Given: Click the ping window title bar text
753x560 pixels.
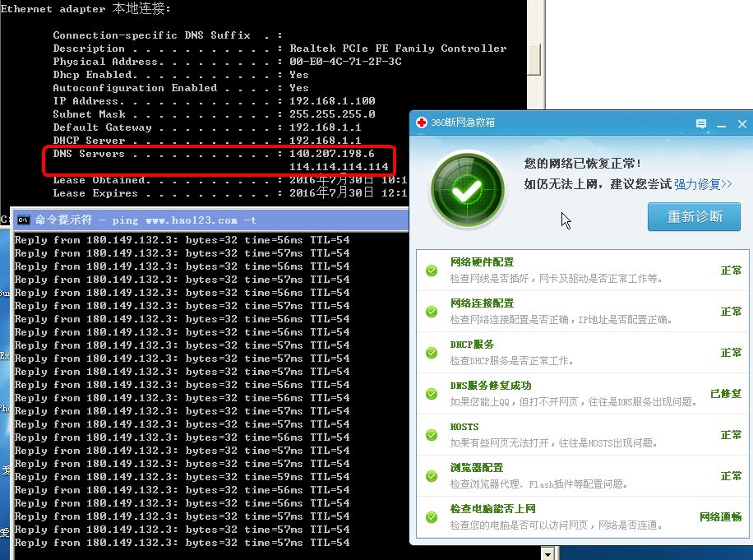Looking at the screenshot, I should (146, 220).
